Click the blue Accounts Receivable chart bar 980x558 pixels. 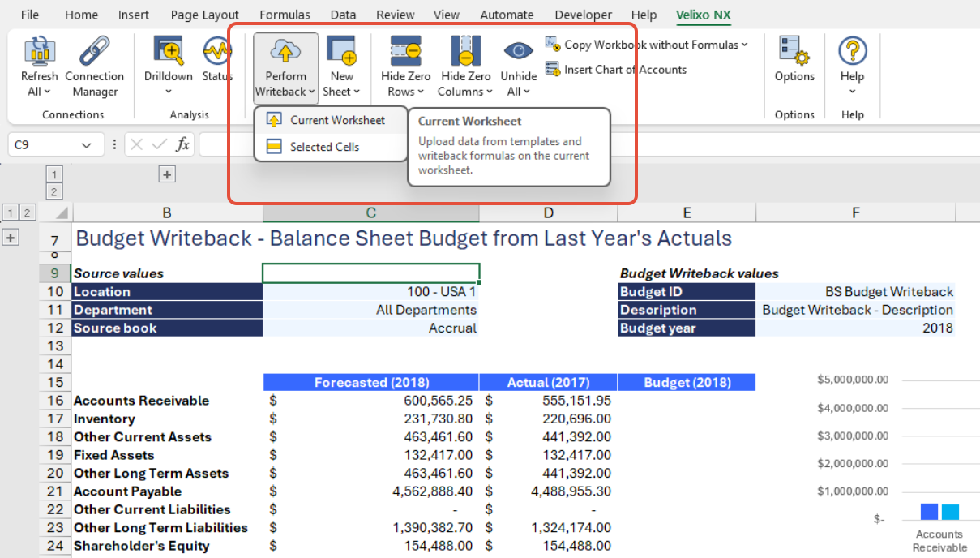[929, 512]
